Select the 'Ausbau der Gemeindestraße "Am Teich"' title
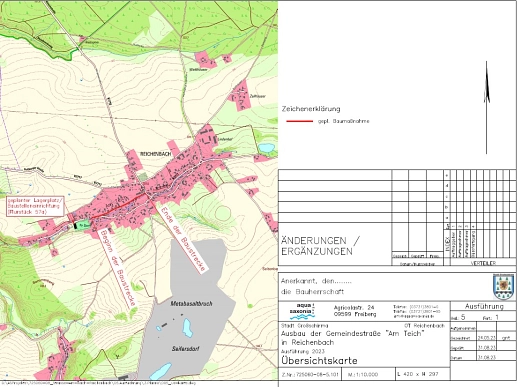This screenshot has height=387, width=522. click(x=353, y=334)
